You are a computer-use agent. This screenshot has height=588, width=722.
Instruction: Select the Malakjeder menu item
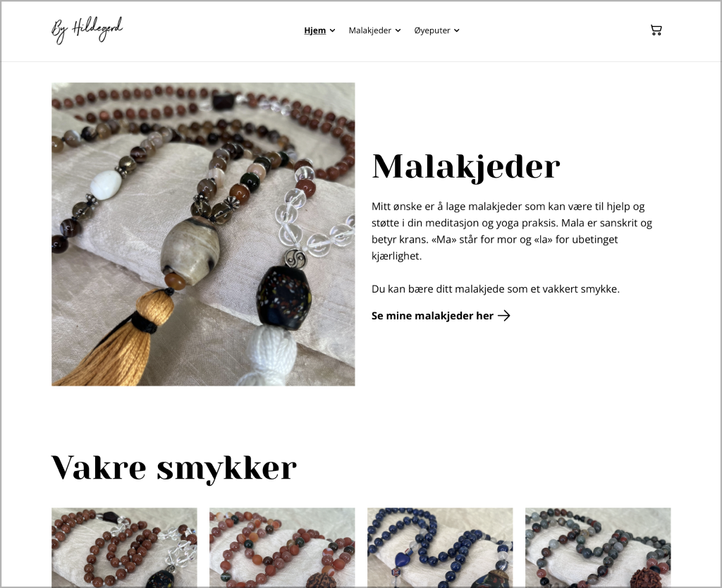click(x=369, y=30)
